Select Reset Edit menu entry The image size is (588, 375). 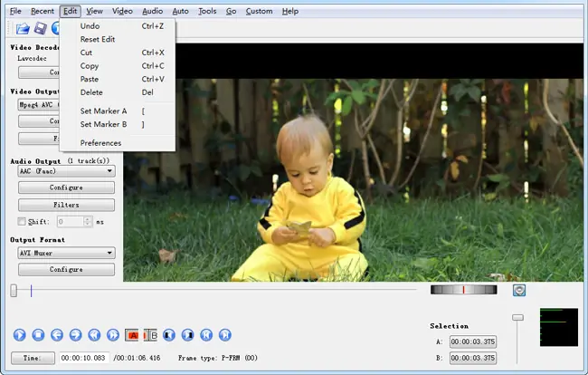(118, 40)
